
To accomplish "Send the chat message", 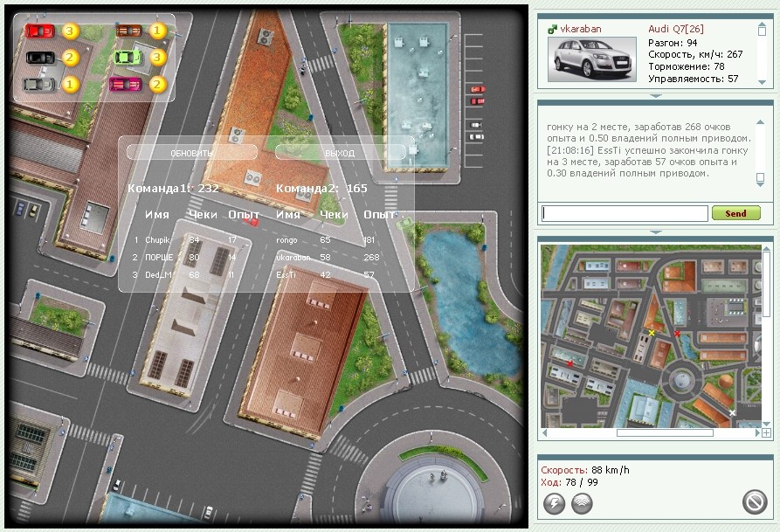I will [735, 213].
